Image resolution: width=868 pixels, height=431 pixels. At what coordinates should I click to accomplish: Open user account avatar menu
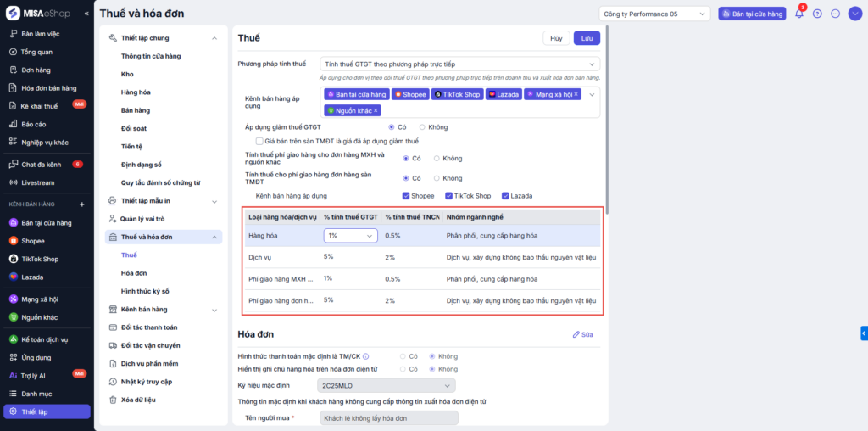coord(854,14)
